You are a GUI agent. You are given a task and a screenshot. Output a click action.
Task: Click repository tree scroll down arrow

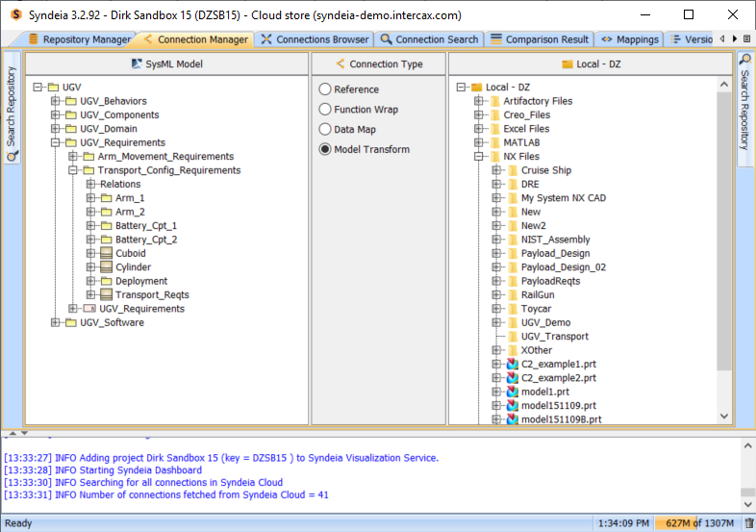724,417
